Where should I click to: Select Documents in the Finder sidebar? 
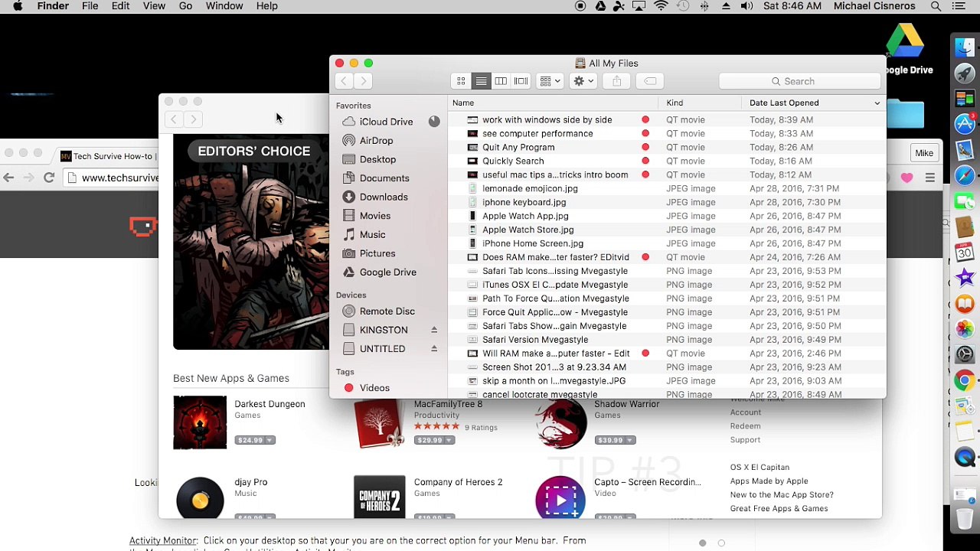coord(384,178)
